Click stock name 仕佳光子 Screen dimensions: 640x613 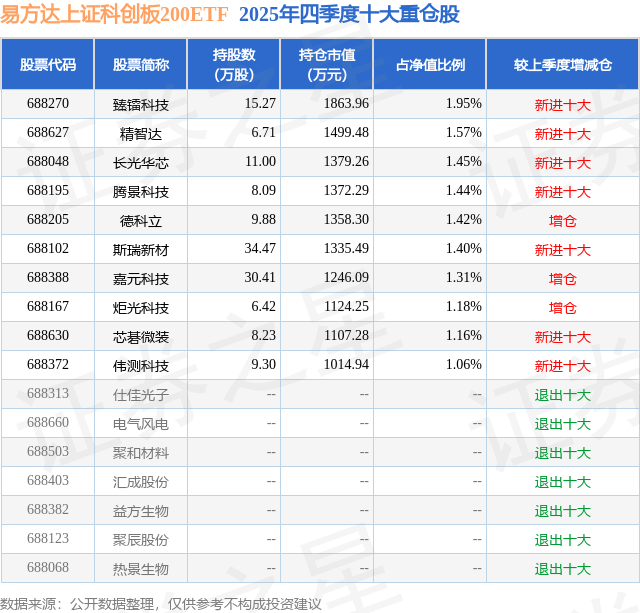pyautogui.click(x=141, y=395)
